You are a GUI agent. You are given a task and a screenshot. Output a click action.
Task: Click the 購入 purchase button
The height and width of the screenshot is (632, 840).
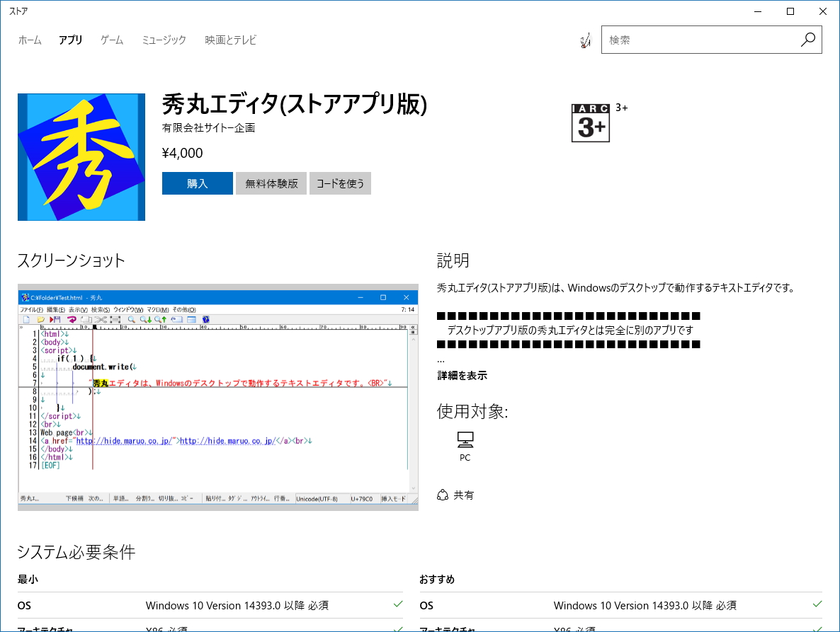197,183
